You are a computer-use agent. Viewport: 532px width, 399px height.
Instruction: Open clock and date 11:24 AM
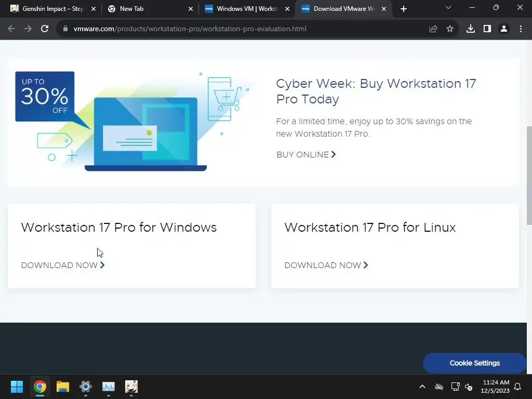[495, 387]
